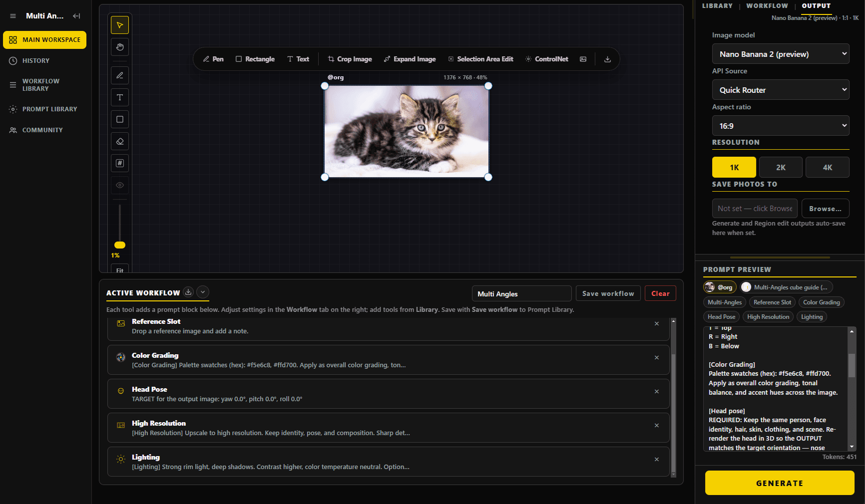Click the kitten image on the canvas
The image size is (865, 504).
[x=407, y=131]
